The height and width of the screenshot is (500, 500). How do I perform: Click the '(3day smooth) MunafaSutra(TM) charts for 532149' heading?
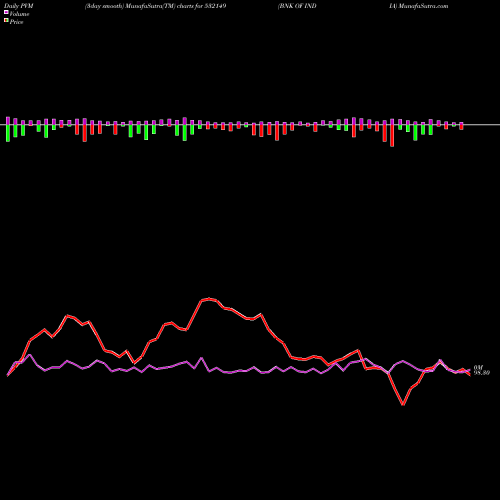156,6
